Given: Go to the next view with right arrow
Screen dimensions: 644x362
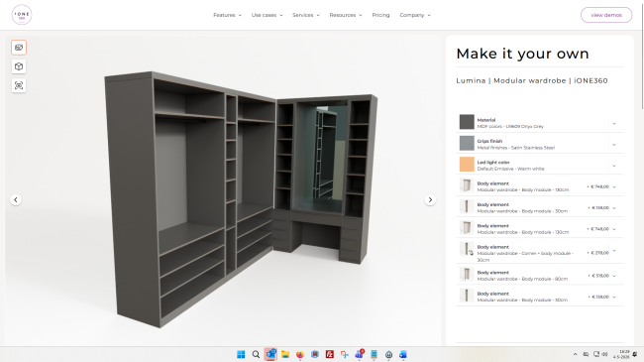Looking at the screenshot, I should [430, 200].
